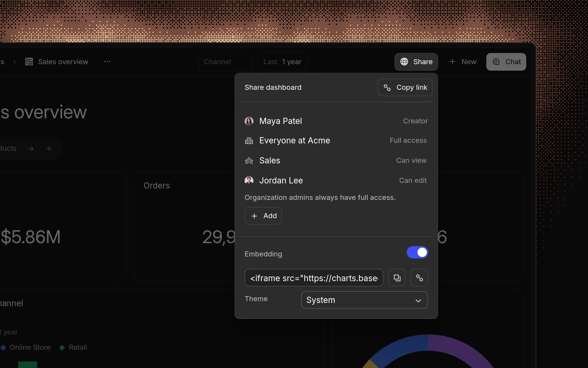Click the dashboard icon beside Sales overview
Screen dimensions: 588x368
pos(29,62)
